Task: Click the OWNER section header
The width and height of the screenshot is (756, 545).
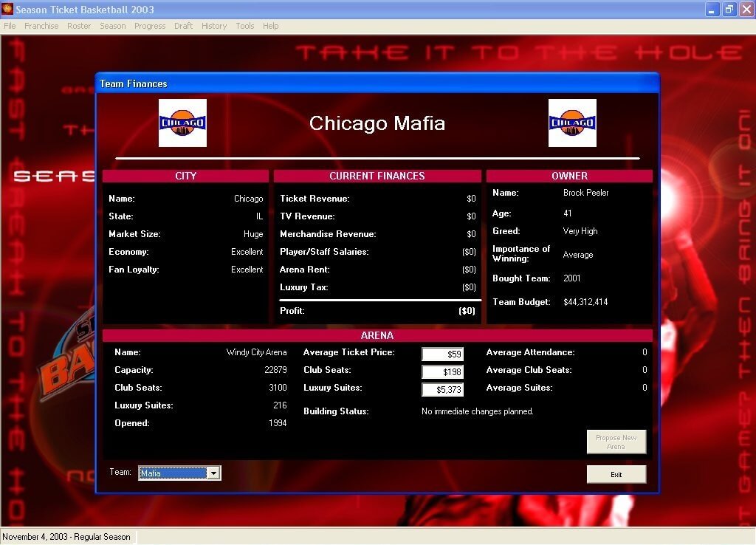Action: coord(569,176)
